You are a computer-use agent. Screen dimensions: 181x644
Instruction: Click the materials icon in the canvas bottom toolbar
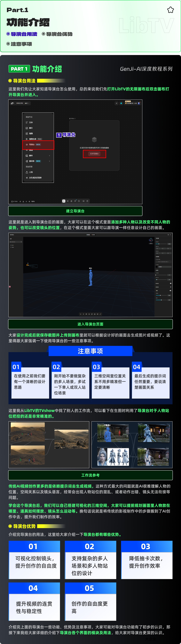[x=71, y=201]
